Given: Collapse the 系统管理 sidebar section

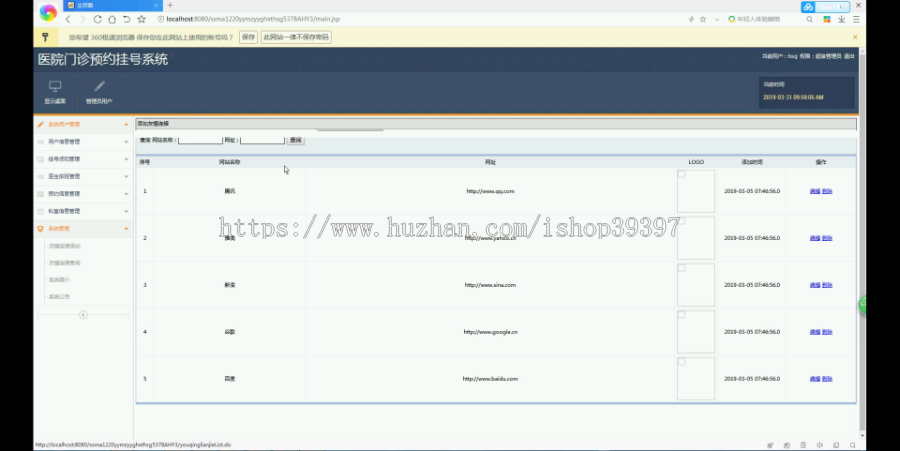Looking at the screenshot, I should pyautogui.click(x=83, y=228).
